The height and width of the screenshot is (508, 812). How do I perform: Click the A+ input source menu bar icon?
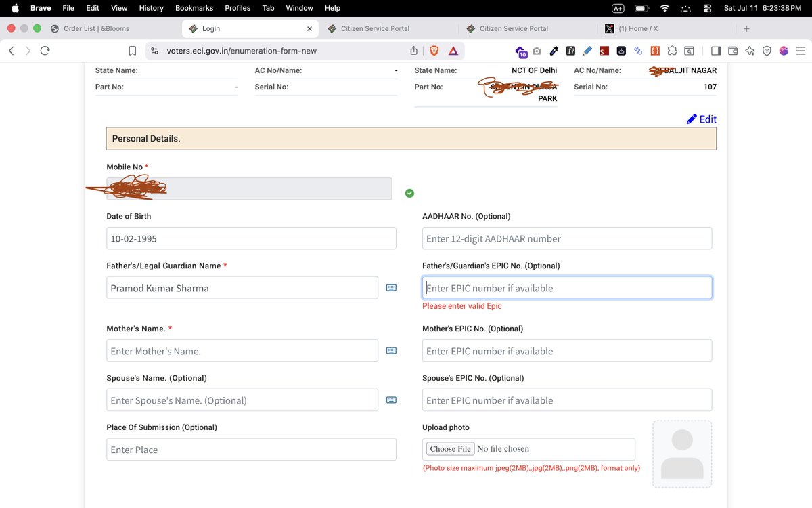[618, 8]
